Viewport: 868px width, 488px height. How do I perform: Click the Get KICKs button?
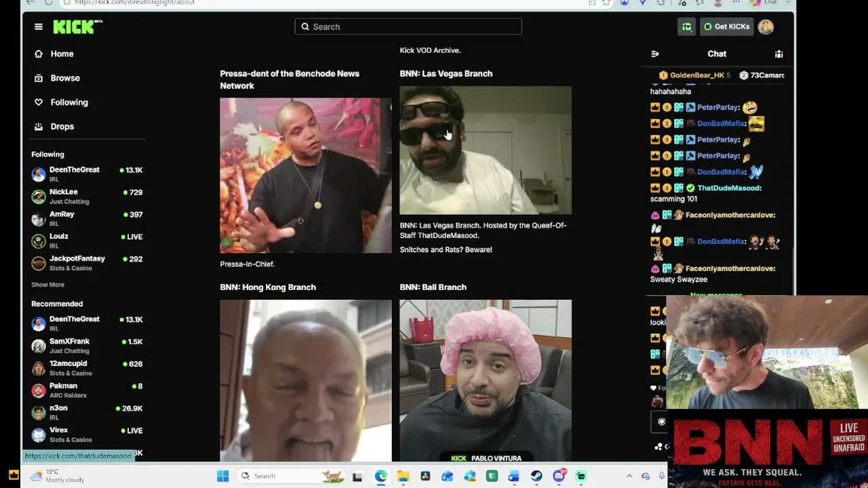click(726, 26)
